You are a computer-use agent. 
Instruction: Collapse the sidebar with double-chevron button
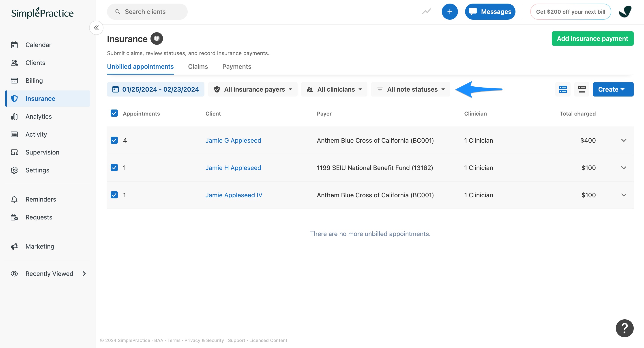(x=96, y=28)
